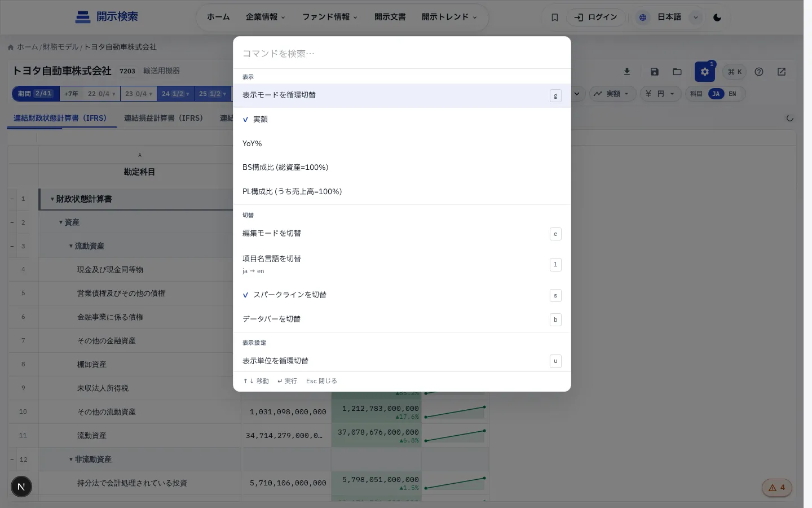Click the e shortcut key badge
Image resolution: width=812 pixels, height=508 pixels.
tap(555, 234)
